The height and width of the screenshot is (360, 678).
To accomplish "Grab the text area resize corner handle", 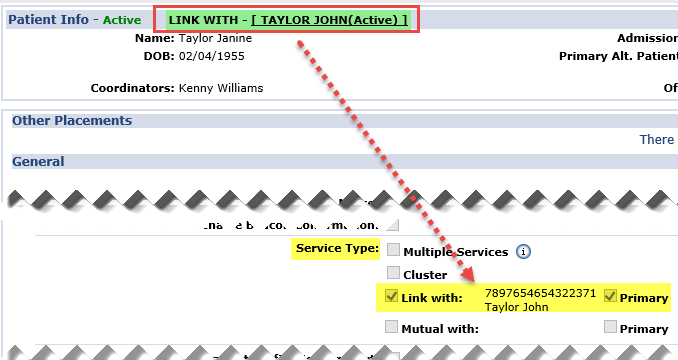I will (393, 225).
